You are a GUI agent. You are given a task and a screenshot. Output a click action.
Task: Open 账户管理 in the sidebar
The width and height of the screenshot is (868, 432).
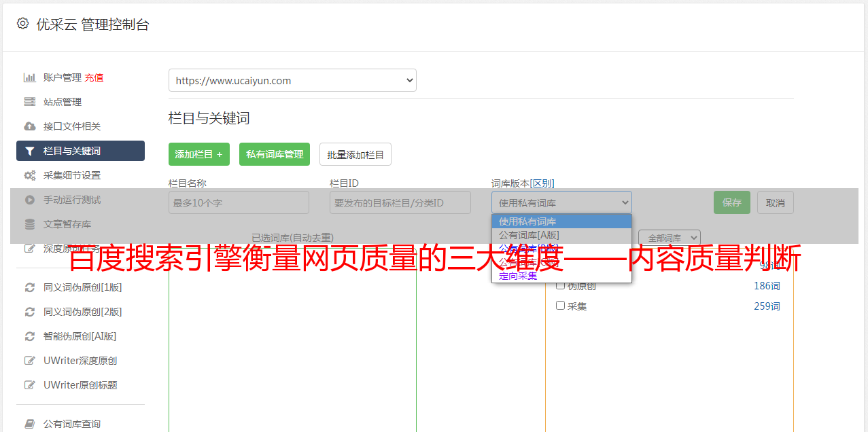coord(63,77)
